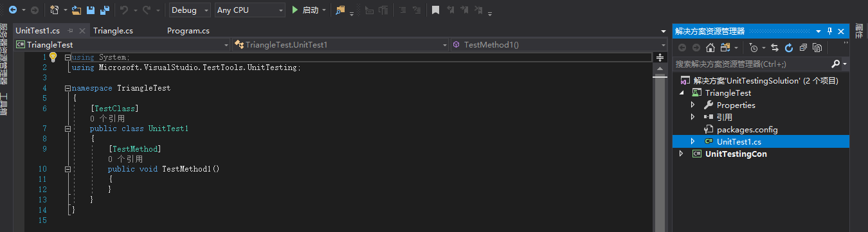The height and width of the screenshot is (232, 868).
Task: Open the dropdown arrow next to 启动
Action: point(323,10)
